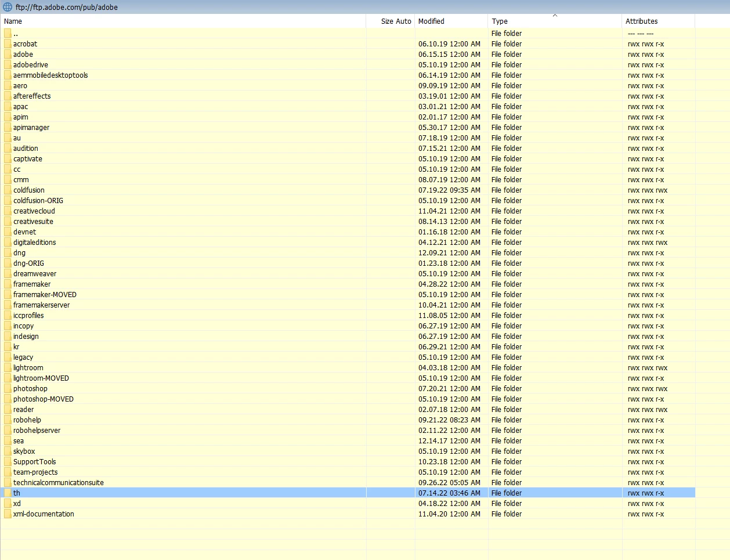730x560 pixels.
Task: Click the xd folder icon
Action: pyautogui.click(x=8, y=503)
